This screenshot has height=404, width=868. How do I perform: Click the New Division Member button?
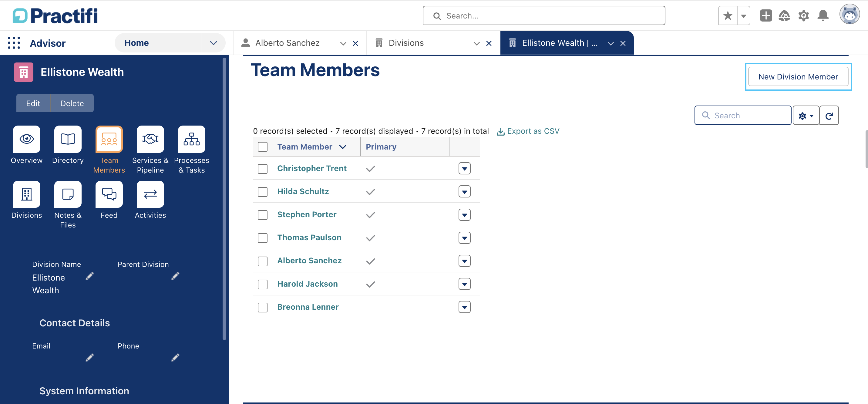(798, 76)
